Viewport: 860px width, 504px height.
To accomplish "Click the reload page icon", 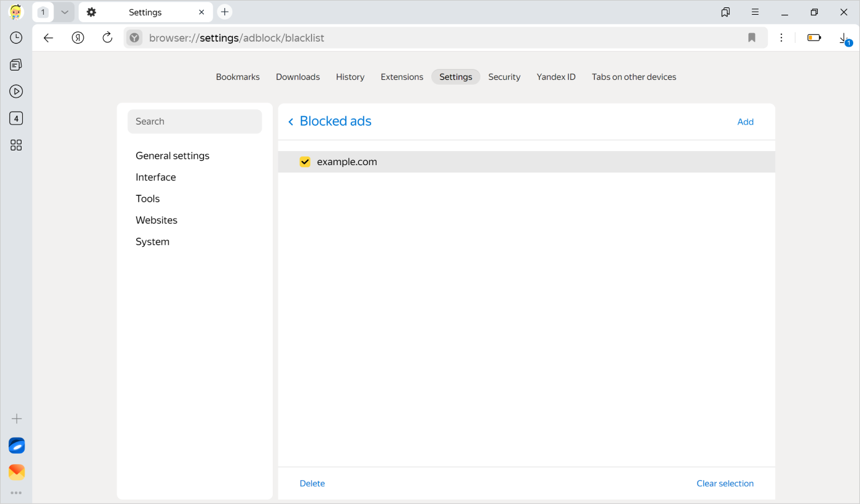I will (107, 38).
